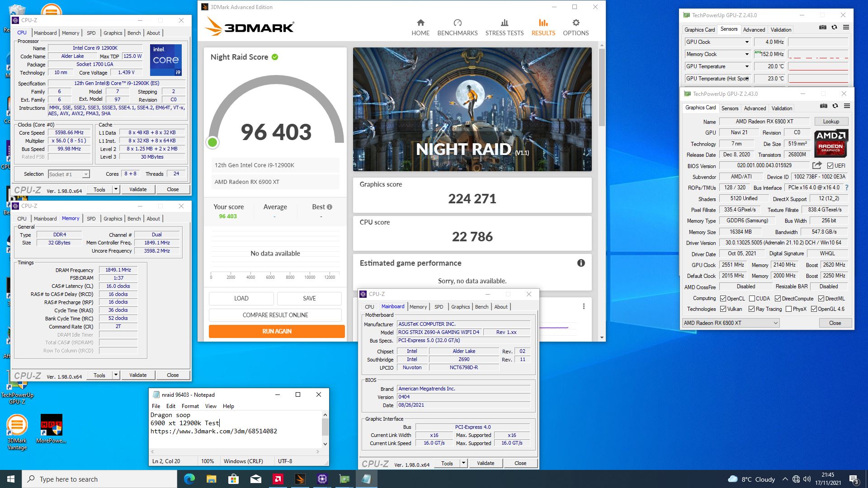Click the Bus Interface question mark in GPU-Z
The width and height of the screenshot is (868, 488).
846,188
